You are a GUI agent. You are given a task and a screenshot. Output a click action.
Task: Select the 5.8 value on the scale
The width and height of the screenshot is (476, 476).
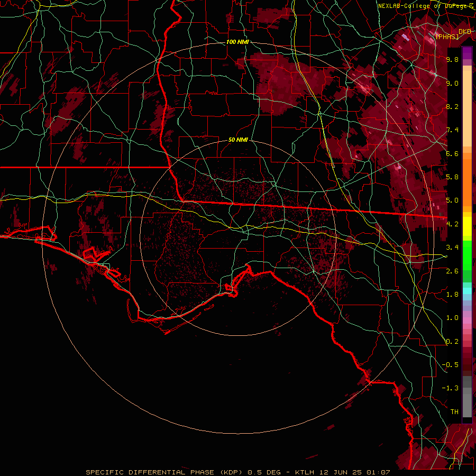pos(452,177)
